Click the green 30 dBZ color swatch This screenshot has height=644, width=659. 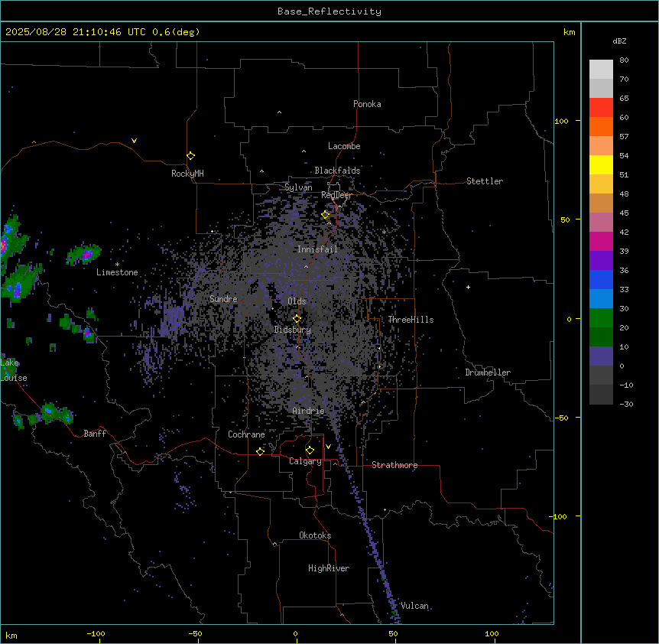pyautogui.click(x=601, y=318)
